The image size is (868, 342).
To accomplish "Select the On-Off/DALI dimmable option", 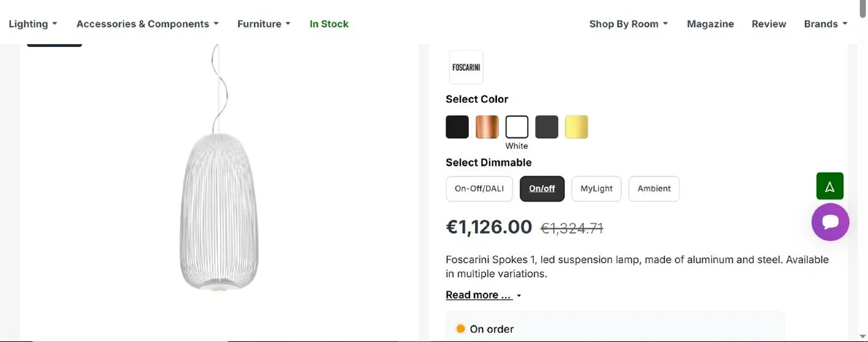I will [479, 189].
